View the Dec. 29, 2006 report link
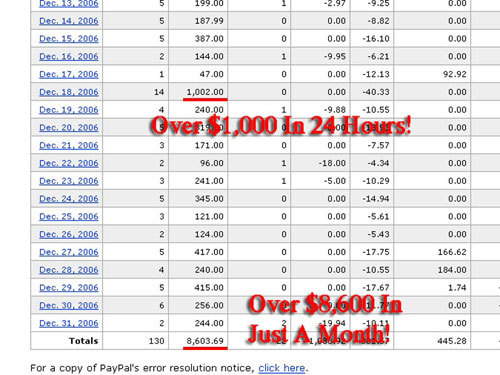This screenshot has height=375, width=500. click(x=69, y=287)
